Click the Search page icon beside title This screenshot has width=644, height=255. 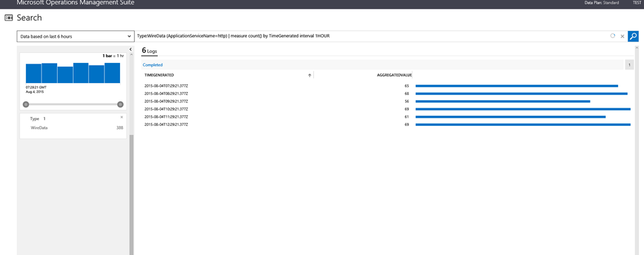click(9, 18)
